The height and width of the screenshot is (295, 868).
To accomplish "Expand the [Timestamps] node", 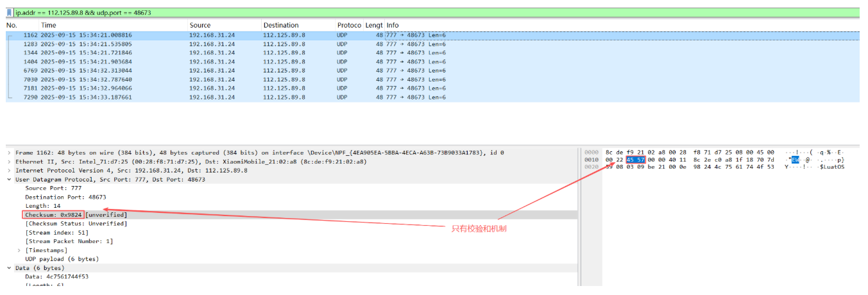I will point(19,250).
